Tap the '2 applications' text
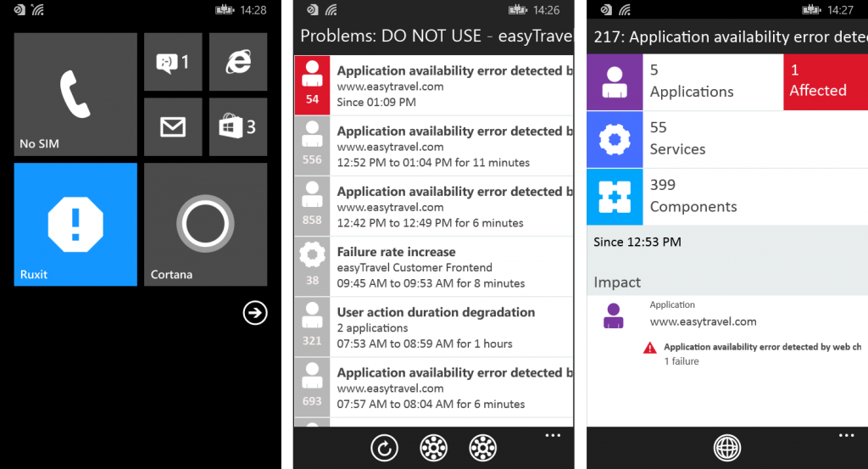868x469 pixels. pyautogui.click(x=373, y=328)
